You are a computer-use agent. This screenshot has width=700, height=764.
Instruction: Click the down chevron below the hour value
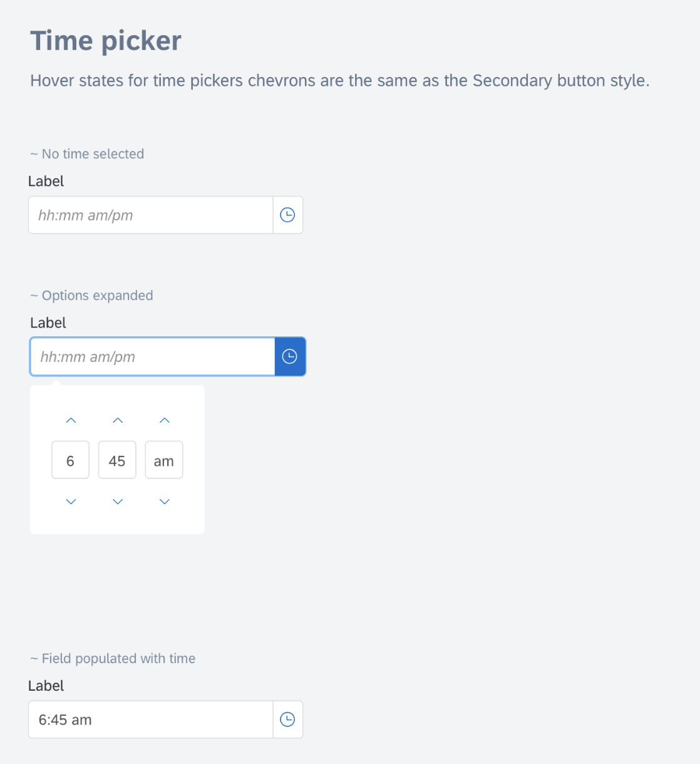point(70,501)
